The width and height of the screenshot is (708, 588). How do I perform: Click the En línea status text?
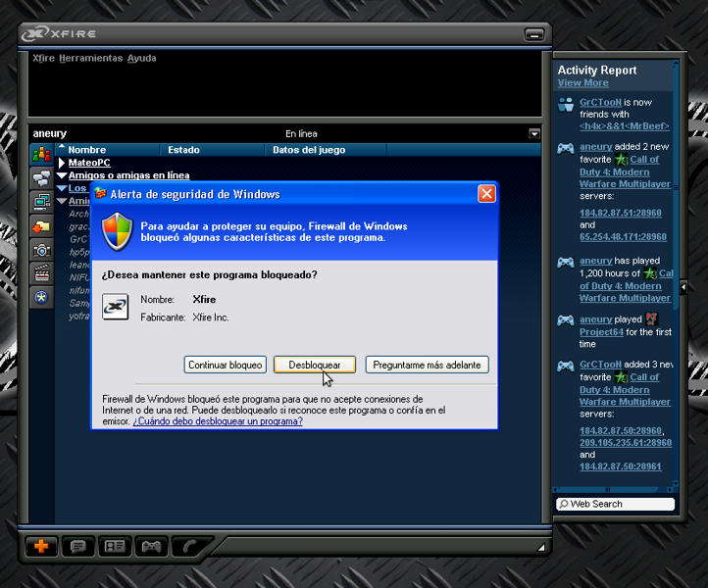click(x=301, y=133)
